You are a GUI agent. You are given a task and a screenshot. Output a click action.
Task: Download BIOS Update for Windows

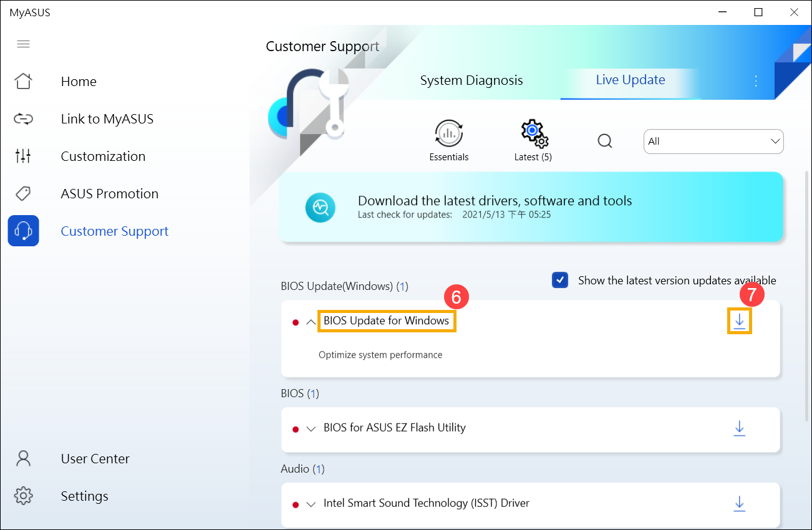740,321
